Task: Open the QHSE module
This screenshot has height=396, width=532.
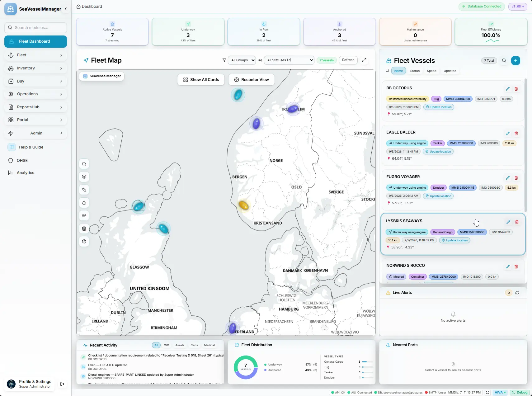Action: click(35, 161)
